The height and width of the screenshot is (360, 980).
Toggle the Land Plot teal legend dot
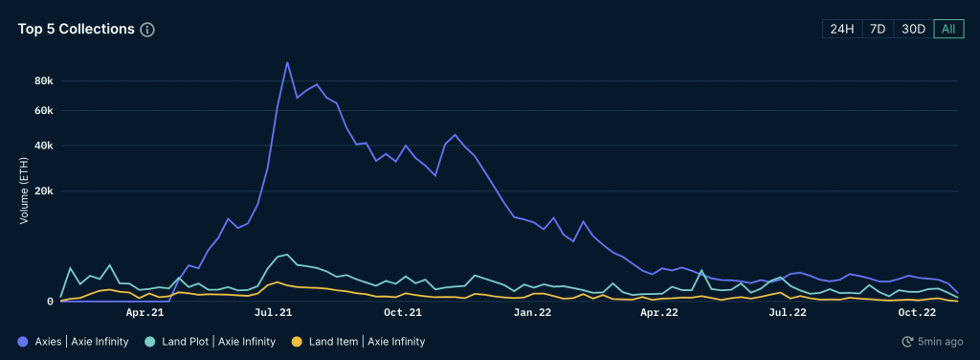tap(150, 341)
